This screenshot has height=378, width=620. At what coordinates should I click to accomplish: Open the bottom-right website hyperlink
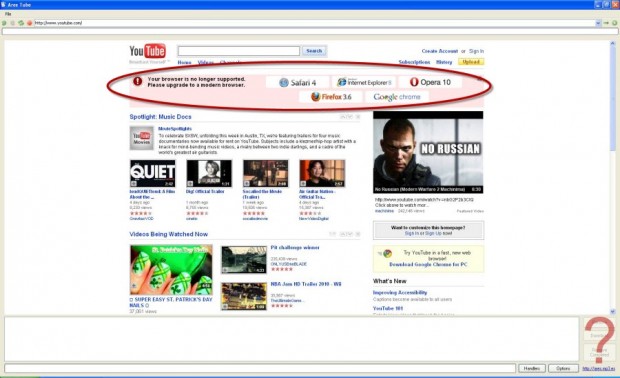pos(599,369)
